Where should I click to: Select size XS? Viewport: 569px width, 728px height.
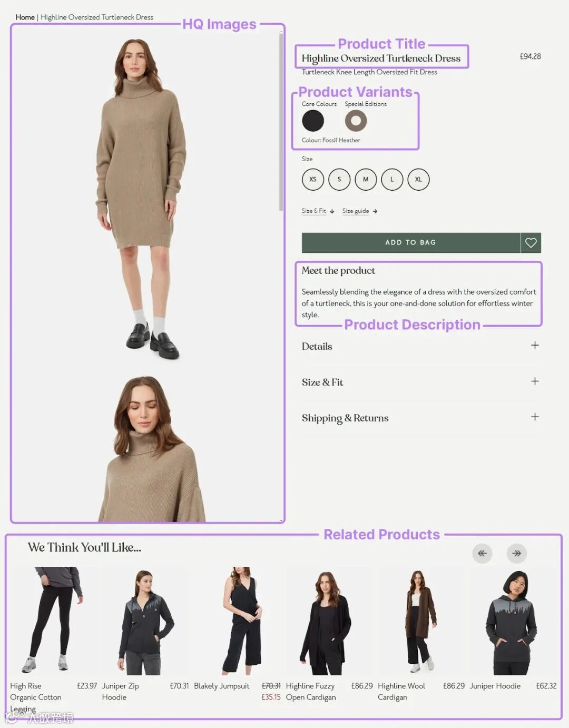(313, 180)
